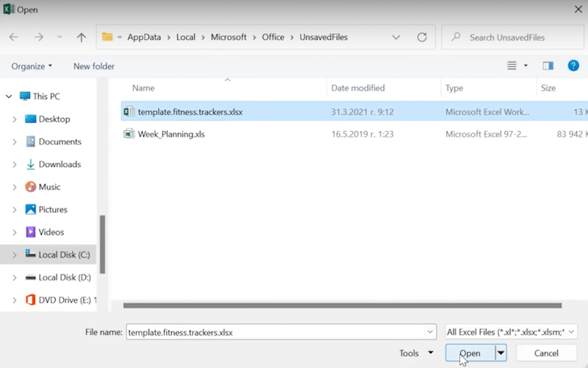The height and width of the screenshot is (368, 588).
Task: Expand the Desktop tree node
Action: (x=15, y=119)
